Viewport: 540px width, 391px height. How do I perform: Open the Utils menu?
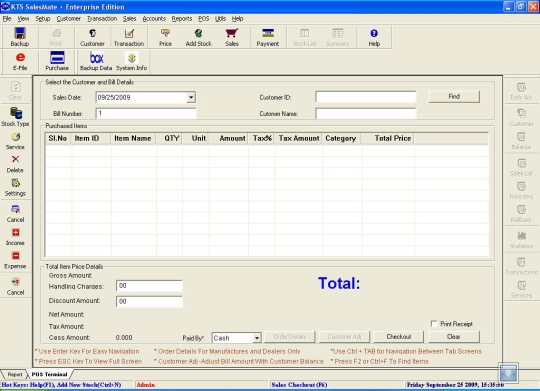pos(220,19)
